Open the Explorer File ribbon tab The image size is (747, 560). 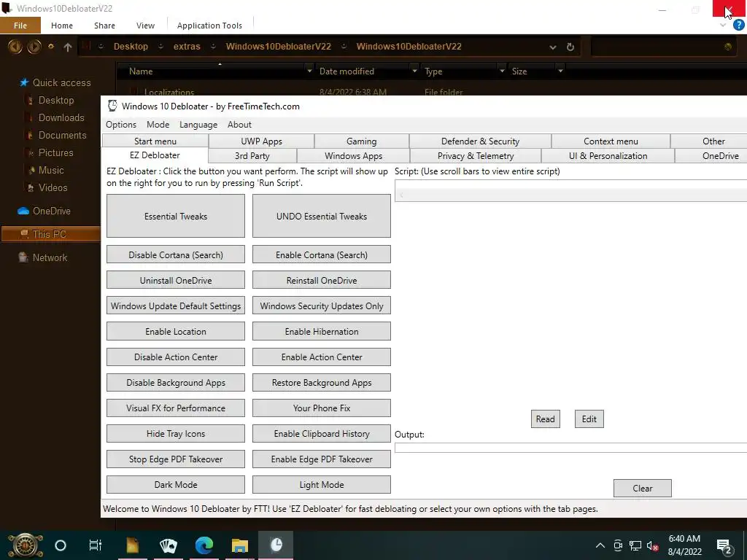[x=20, y=26]
